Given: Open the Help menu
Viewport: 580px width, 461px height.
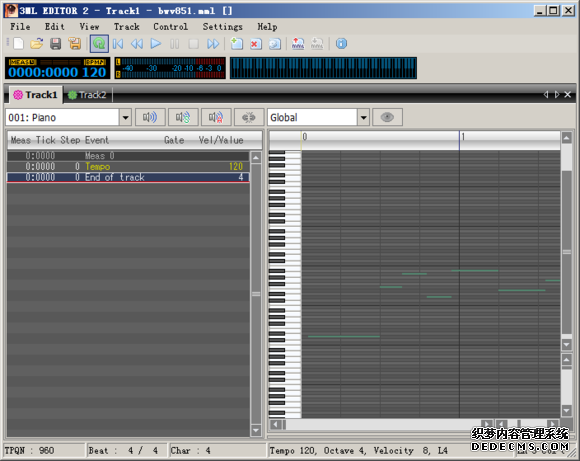Looking at the screenshot, I should [x=267, y=27].
